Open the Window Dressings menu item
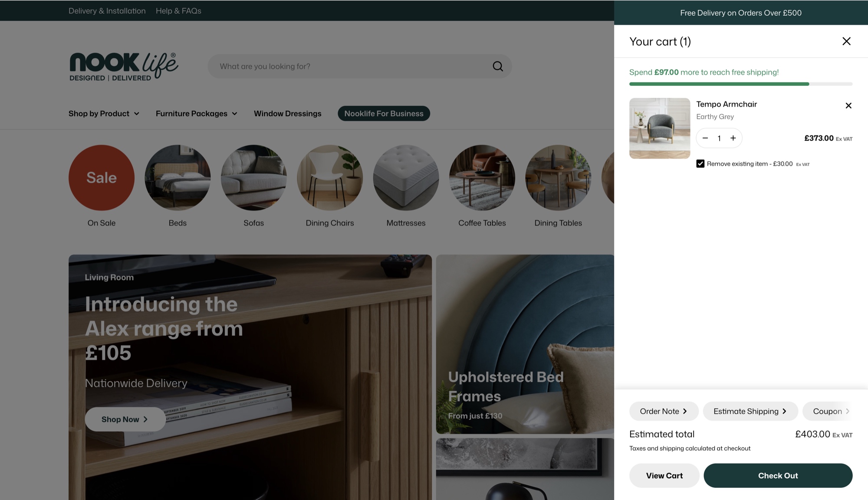Image resolution: width=868 pixels, height=500 pixels. coord(287,113)
